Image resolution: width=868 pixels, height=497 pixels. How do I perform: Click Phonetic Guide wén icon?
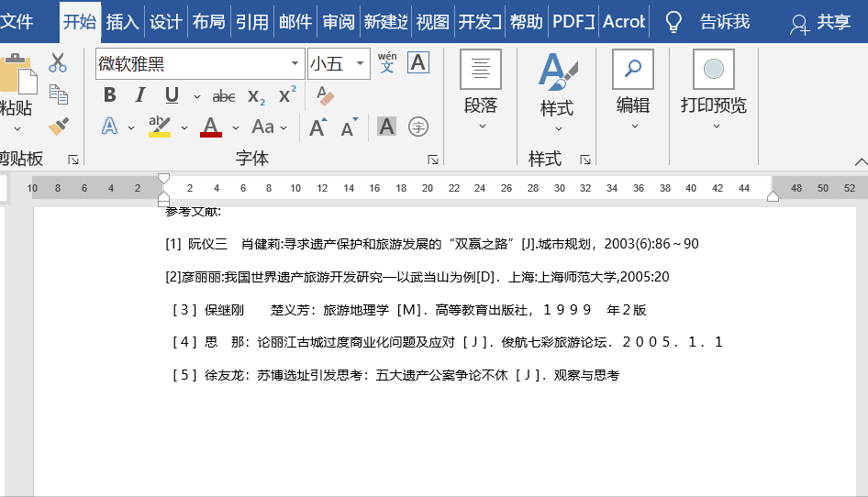pyautogui.click(x=387, y=62)
